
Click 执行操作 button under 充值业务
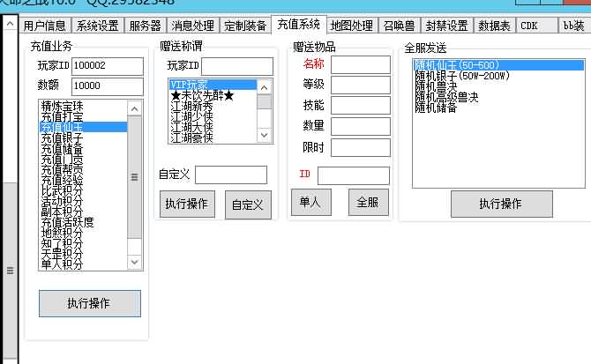(x=90, y=303)
